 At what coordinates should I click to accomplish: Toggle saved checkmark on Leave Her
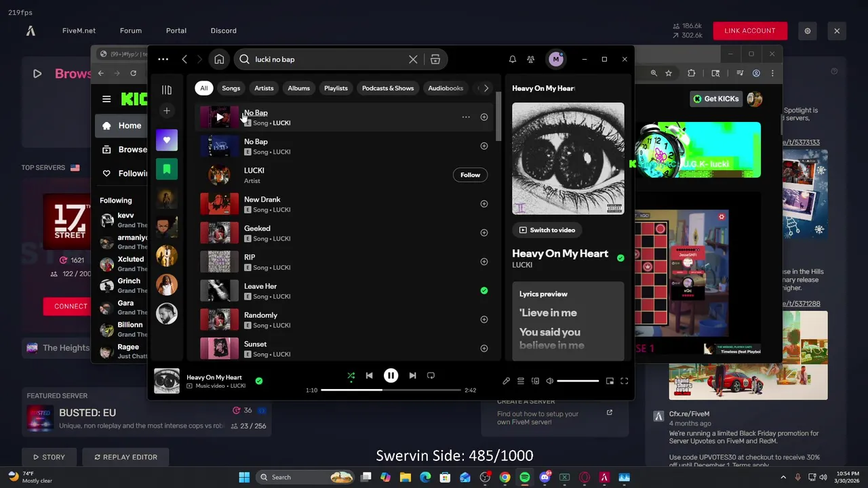pos(484,290)
